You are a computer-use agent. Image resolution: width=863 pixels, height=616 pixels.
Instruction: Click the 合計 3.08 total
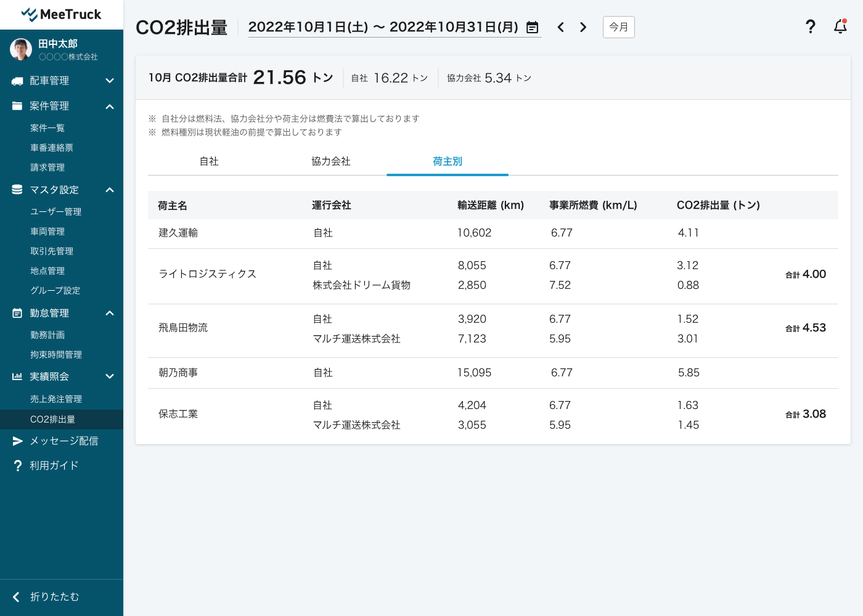806,414
